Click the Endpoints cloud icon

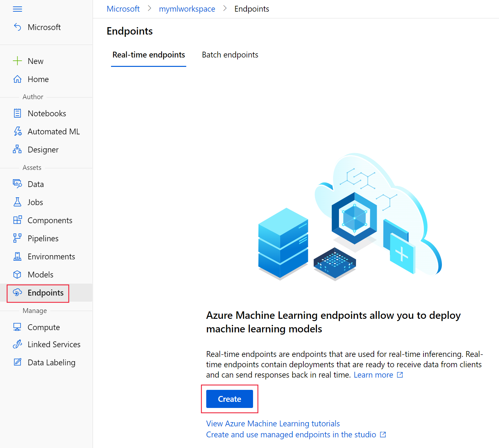17,293
